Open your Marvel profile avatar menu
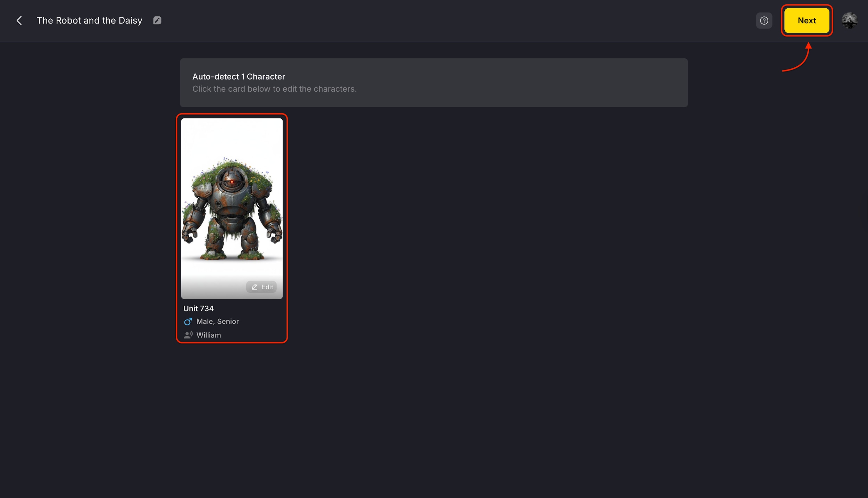The height and width of the screenshot is (498, 868). (849, 20)
